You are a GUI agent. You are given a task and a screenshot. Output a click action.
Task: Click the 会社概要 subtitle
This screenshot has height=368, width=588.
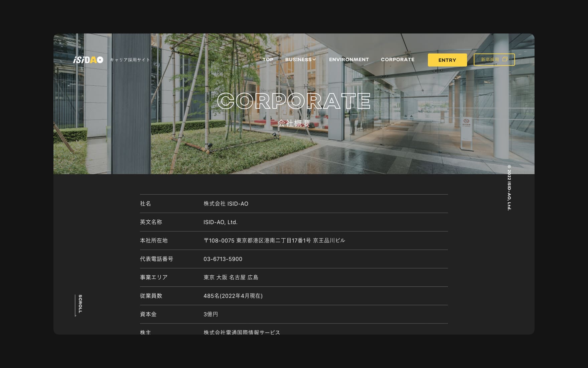[x=294, y=123]
